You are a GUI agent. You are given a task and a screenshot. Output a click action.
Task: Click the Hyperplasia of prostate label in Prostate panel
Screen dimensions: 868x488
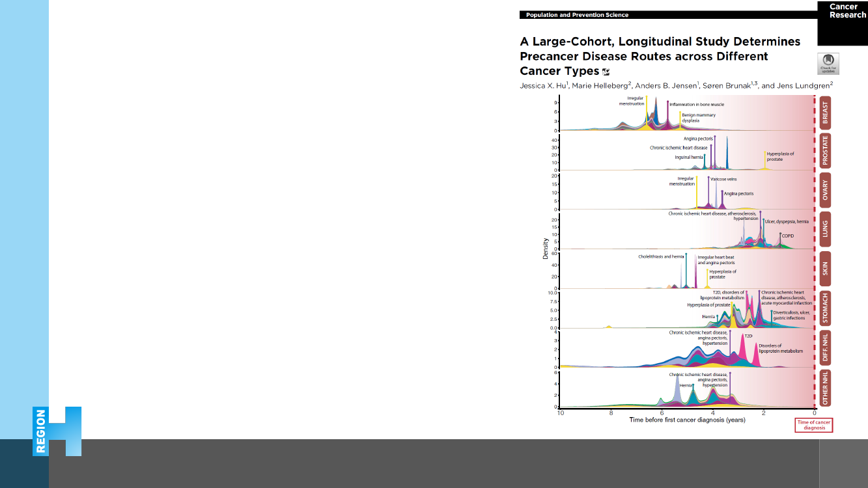(780, 156)
